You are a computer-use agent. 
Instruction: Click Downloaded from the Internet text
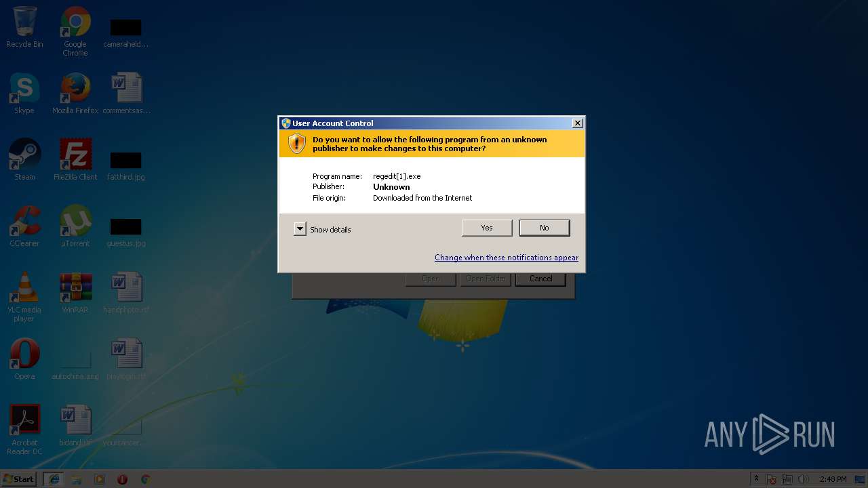(x=422, y=198)
